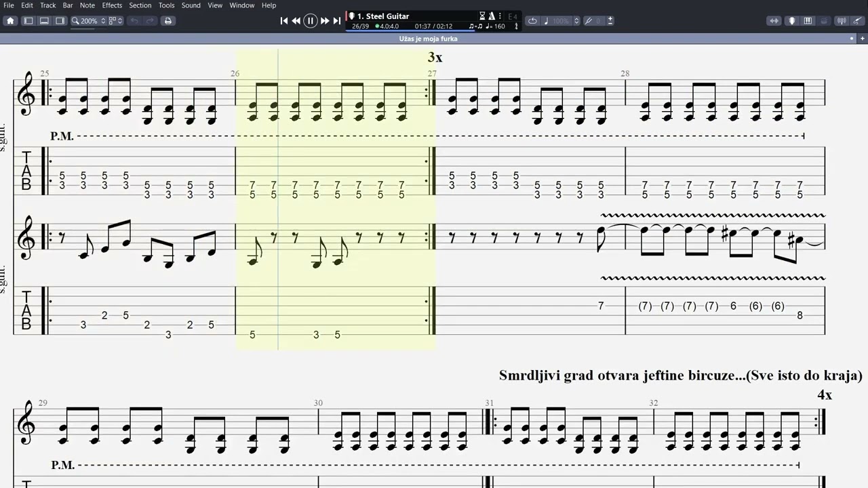Click the P.M. palm mute marking in bar 25
Screen dimensions: 868x488
click(x=62, y=136)
